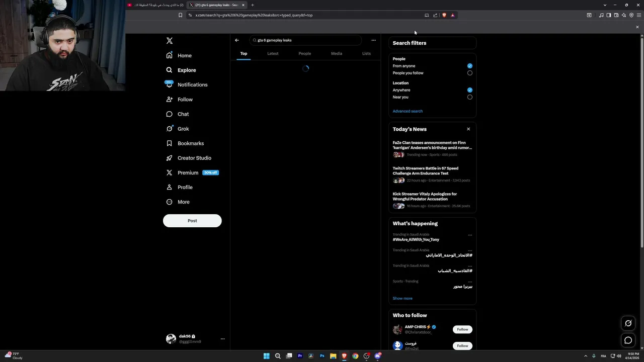Follow AMP CHRIS
Viewport: 644px width, 362px height.
(x=462, y=329)
